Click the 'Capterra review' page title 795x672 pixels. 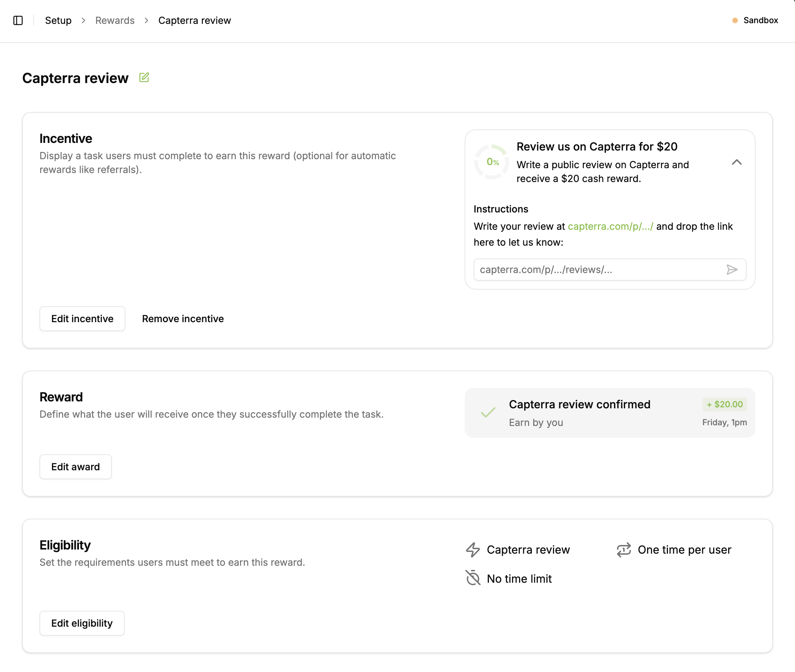pyautogui.click(x=75, y=78)
